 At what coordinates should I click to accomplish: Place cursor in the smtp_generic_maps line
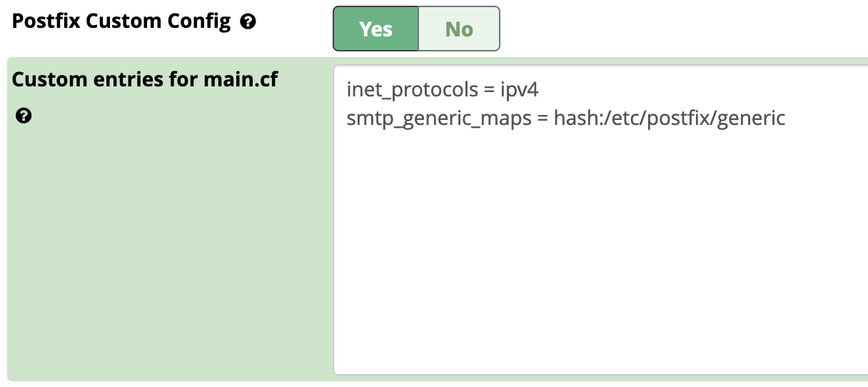pos(566,118)
